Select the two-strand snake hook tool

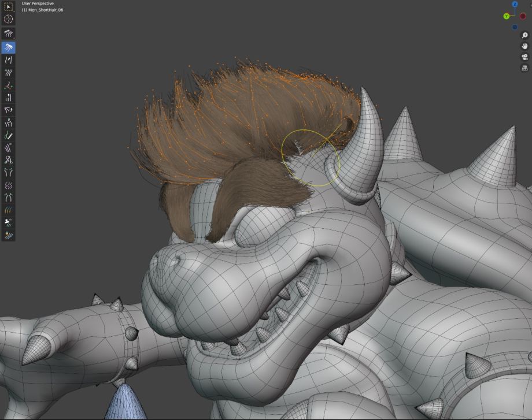coord(9,60)
